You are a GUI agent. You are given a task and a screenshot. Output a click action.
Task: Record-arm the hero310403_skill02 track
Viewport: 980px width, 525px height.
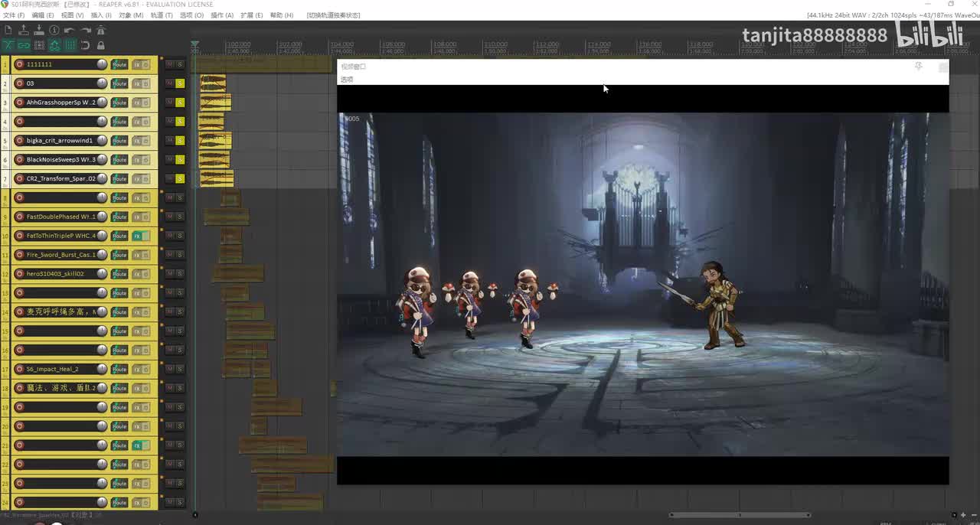[x=20, y=274]
